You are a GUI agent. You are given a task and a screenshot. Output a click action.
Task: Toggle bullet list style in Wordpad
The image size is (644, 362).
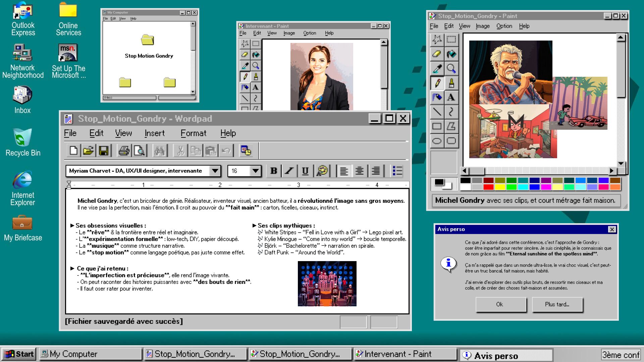click(x=397, y=171)
